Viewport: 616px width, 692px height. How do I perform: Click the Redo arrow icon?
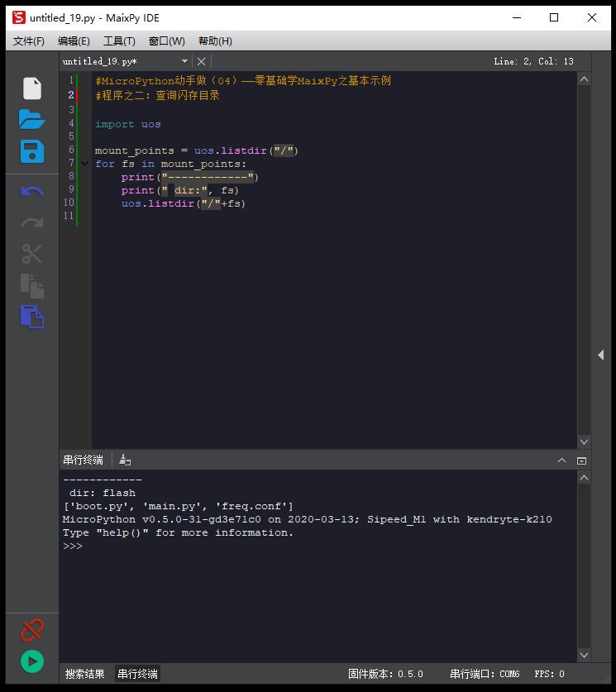31,223
